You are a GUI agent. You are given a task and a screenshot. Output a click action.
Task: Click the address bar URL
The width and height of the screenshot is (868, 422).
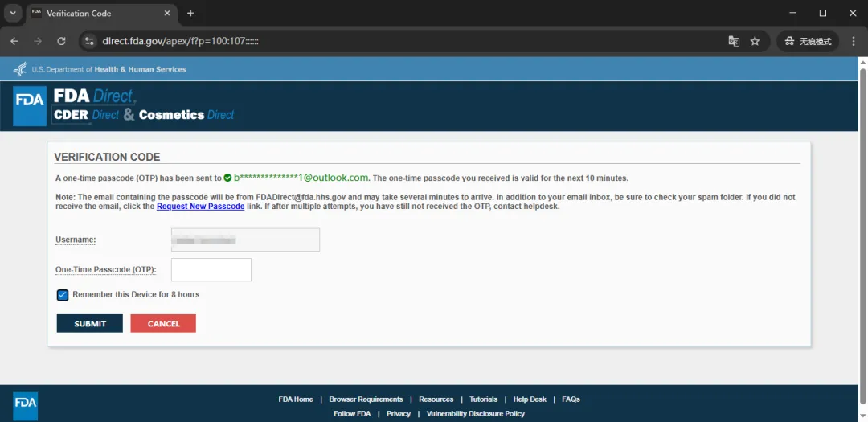(x=181, y=41)
